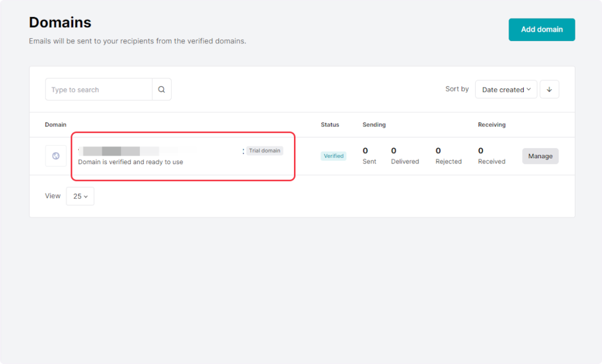Click the Sent count value
The image size is (602, 364).
click(x=366, y=151)
